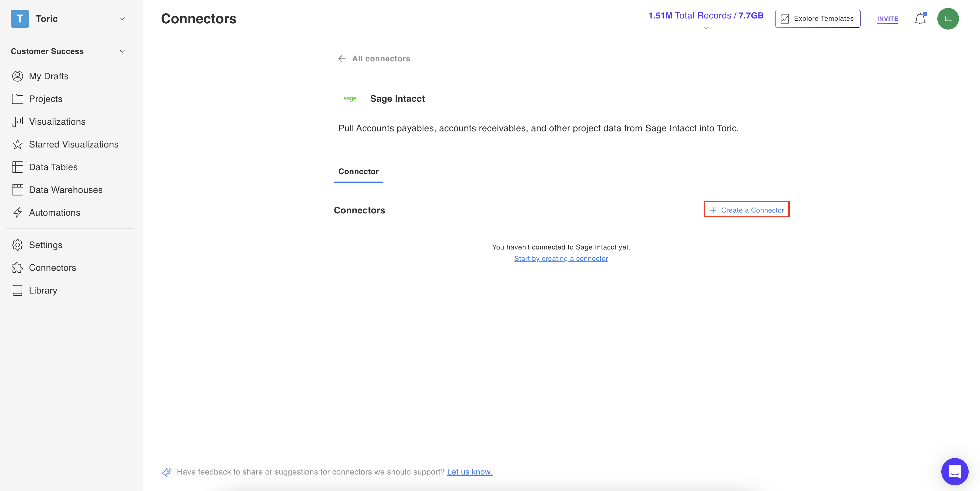The image size is (980, 491).
Task: Click Start by creating a connector link
Action: (x=561, y=258)
